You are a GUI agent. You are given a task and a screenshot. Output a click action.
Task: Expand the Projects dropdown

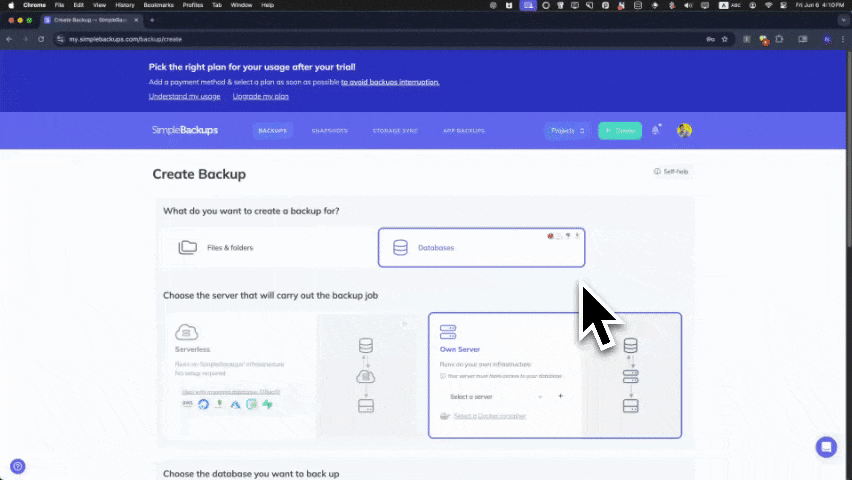[567, 130]
